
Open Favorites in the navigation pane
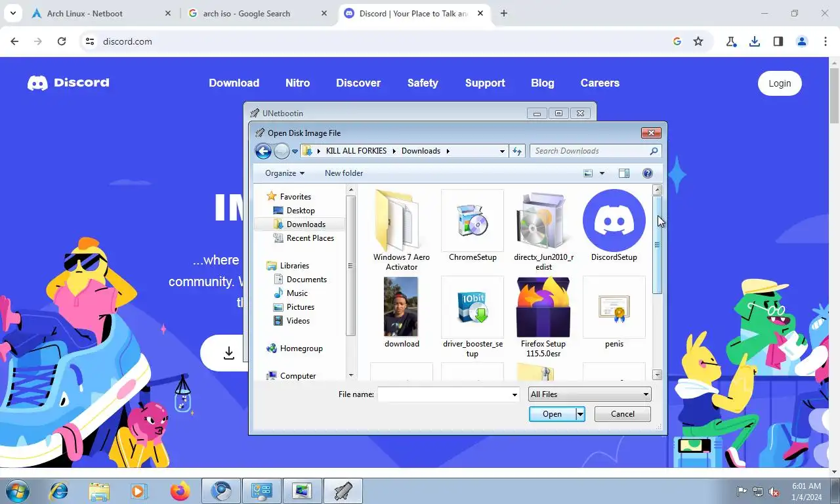tap(295, 197)
